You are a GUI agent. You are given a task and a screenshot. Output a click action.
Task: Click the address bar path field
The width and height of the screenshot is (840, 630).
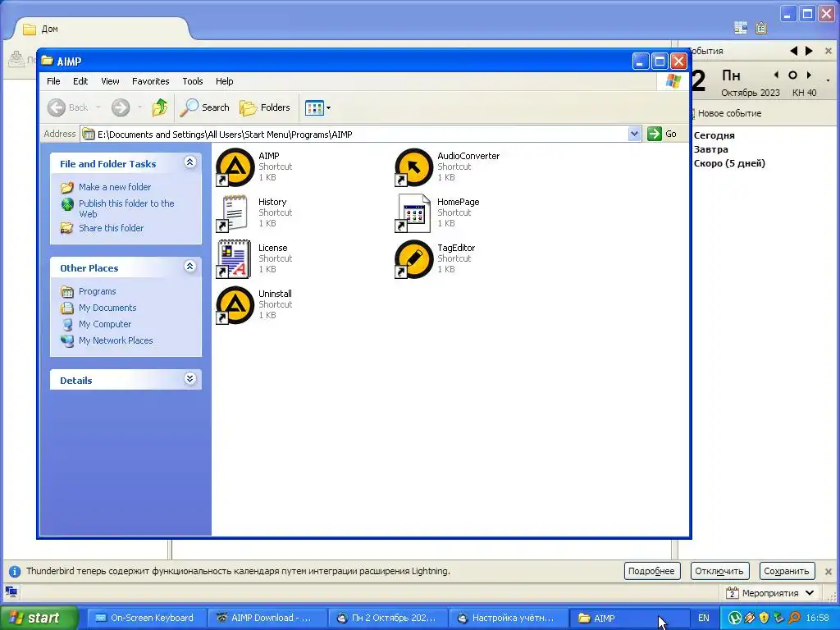pos(354,134)
